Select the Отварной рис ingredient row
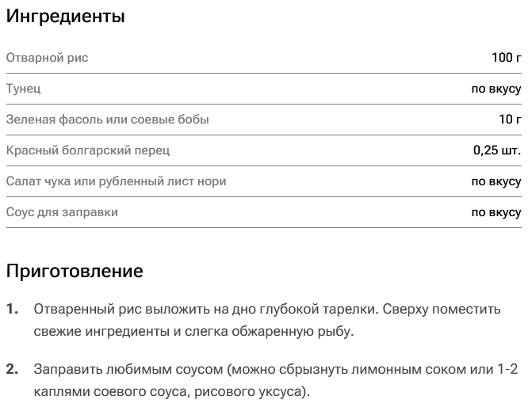The width and height of the screenshot is (532, 411). [264, 58]
